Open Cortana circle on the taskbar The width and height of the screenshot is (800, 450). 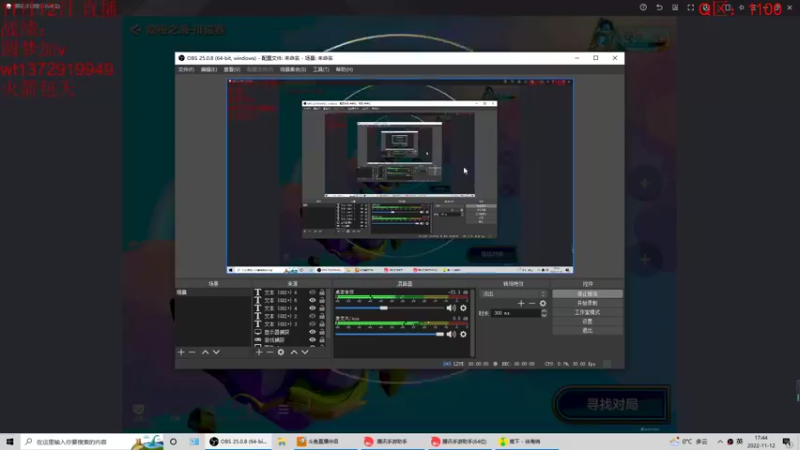click(x=173, y=441)
